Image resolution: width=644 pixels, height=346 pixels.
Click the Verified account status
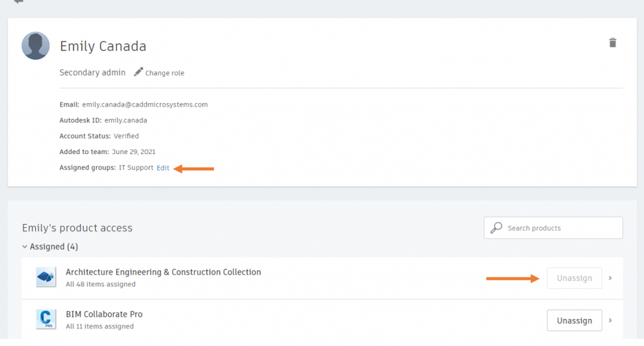(126, 136)
